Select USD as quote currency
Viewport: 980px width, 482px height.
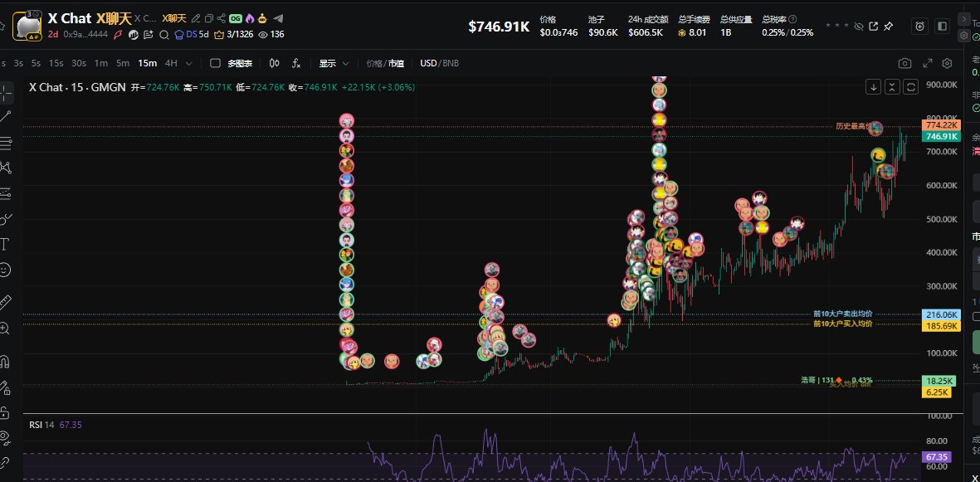coord(428,63)
